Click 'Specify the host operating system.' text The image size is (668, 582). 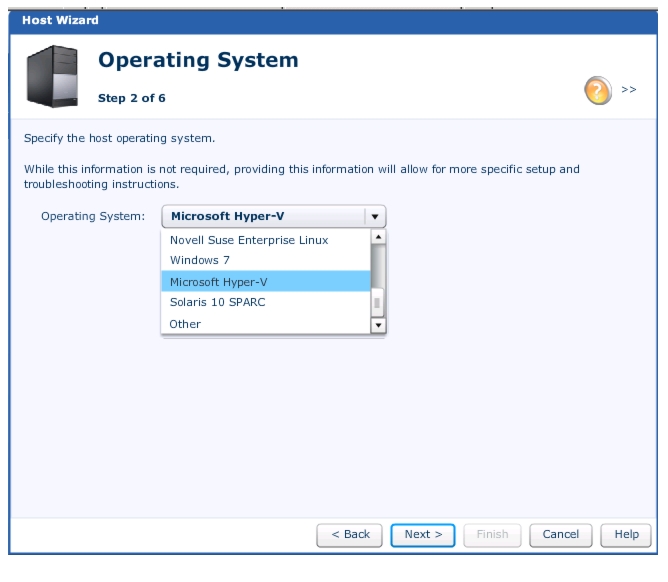pos(119,138)
